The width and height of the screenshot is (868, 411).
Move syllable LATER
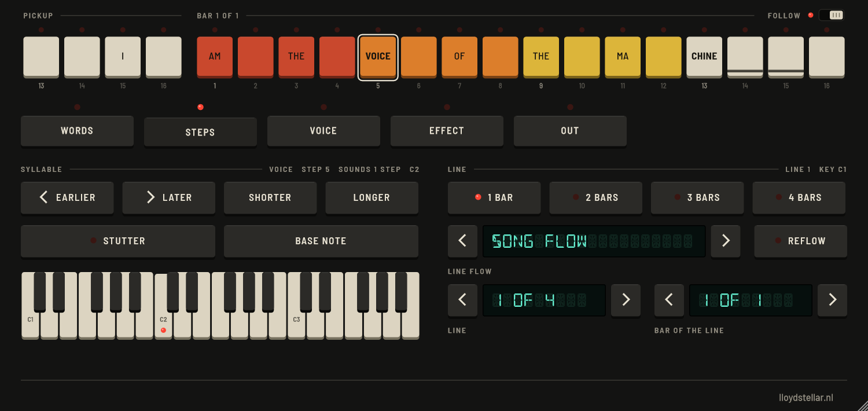(168, 197)
